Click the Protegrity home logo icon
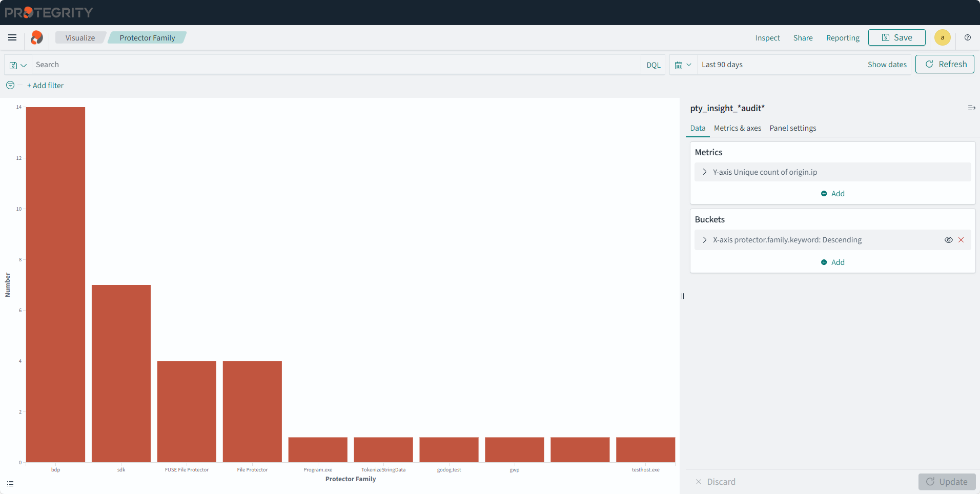The width and height of the screenshot is (980, 494). click(x=37, y=37)
